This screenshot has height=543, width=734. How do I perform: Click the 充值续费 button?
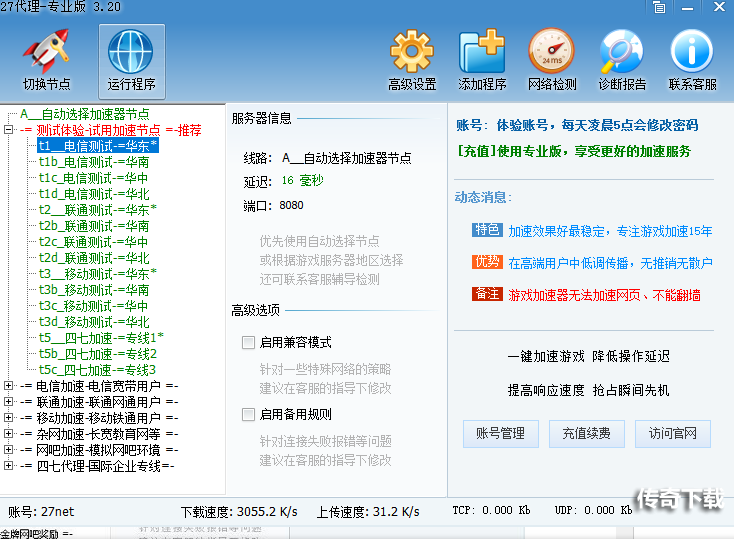[x=587, y=434]
